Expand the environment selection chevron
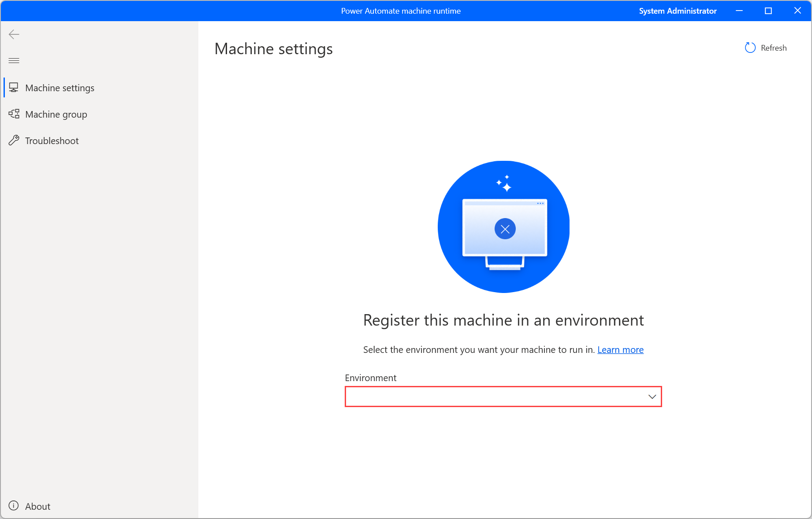The image size is (812, 519). click(652, 397)
